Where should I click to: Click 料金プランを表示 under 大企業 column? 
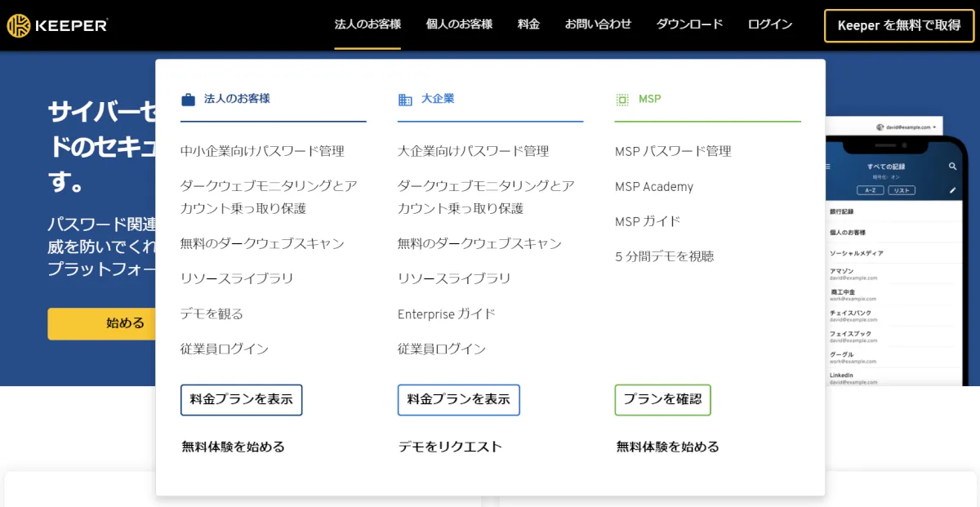click(458, 400)
